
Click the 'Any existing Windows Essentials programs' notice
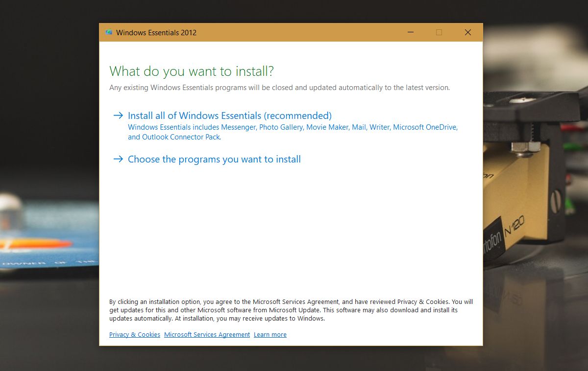(x=279, y=88)
